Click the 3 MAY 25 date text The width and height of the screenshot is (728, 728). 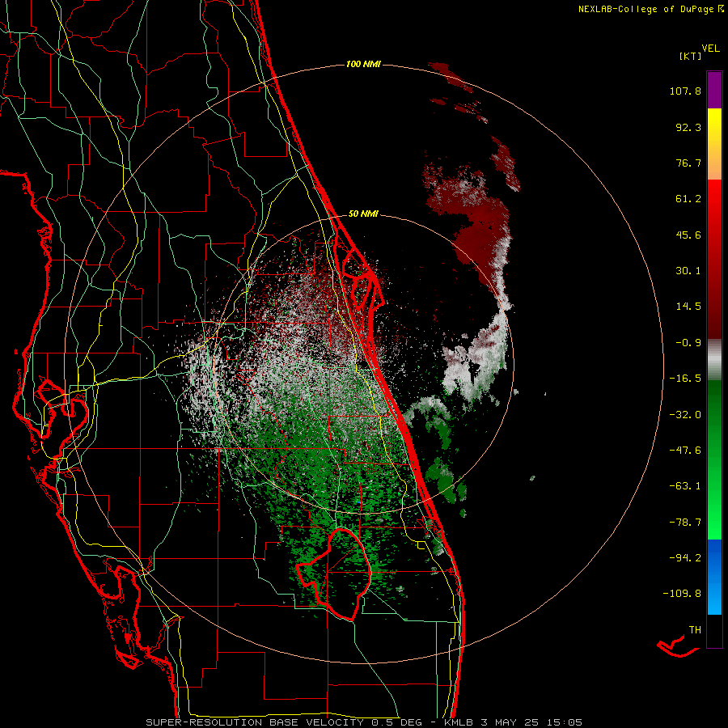coord(510,722)
